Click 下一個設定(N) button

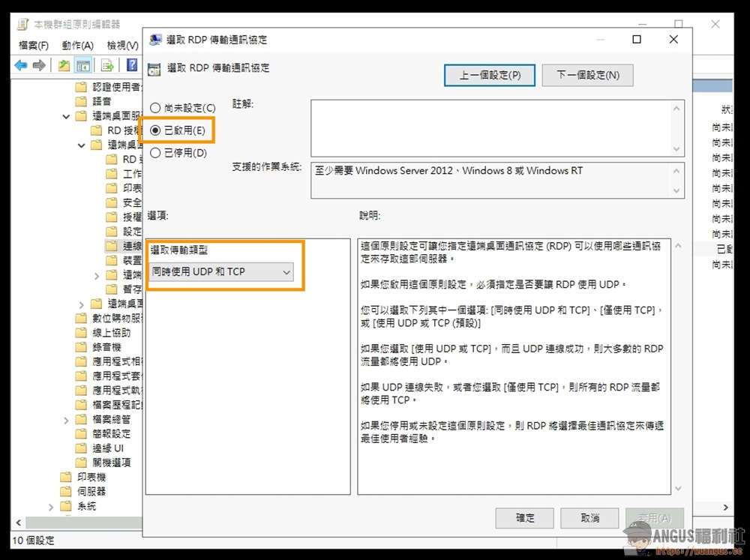[588, 76]
